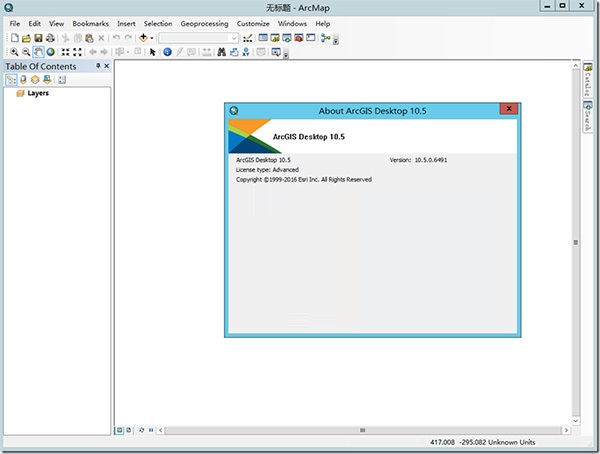Click the Fixed Zoom In icon
The width and height of the screenshot is (600, 454).
[x=65, y=52]
